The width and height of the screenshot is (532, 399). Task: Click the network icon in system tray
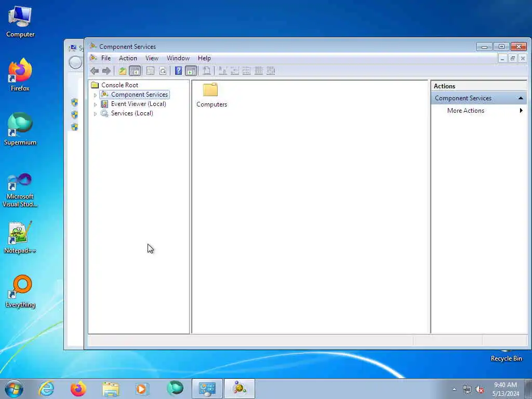(467, 390)
